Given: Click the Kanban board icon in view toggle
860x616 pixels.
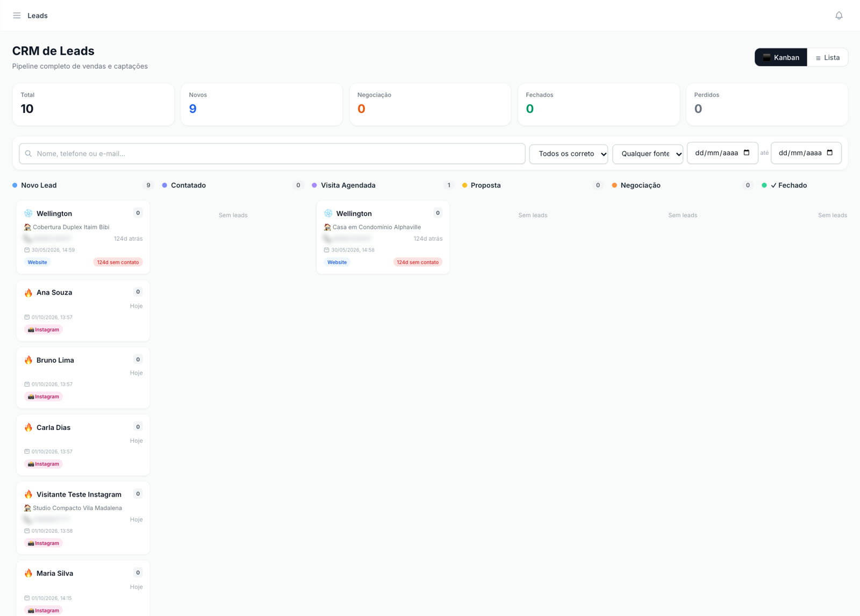Looking at the screenshot, I should tap(767, 58).
